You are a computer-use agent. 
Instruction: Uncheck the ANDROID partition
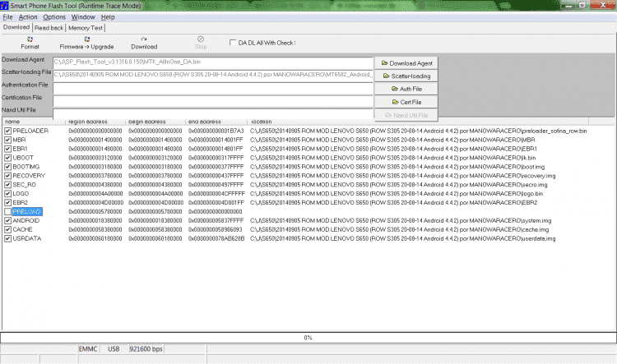[x=8, y=220]
